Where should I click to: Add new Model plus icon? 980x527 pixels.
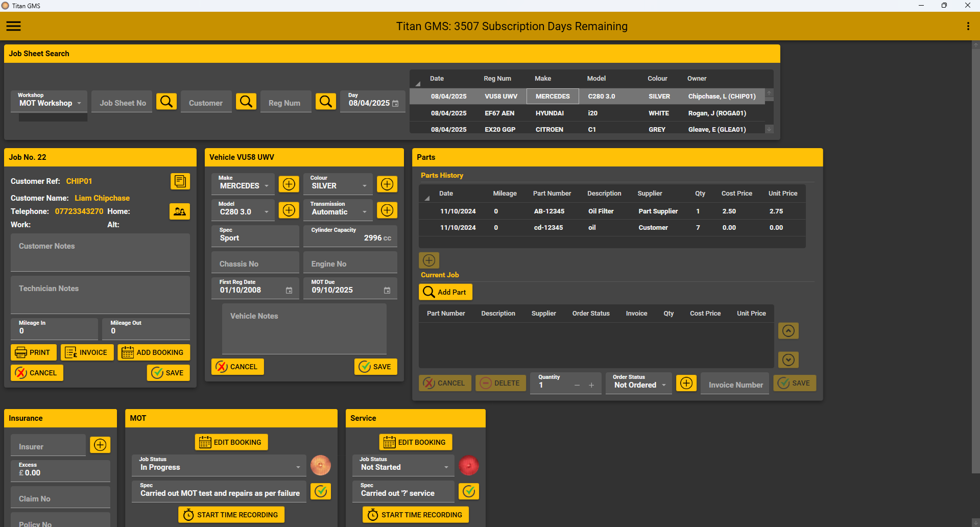(x=289, y=210)
